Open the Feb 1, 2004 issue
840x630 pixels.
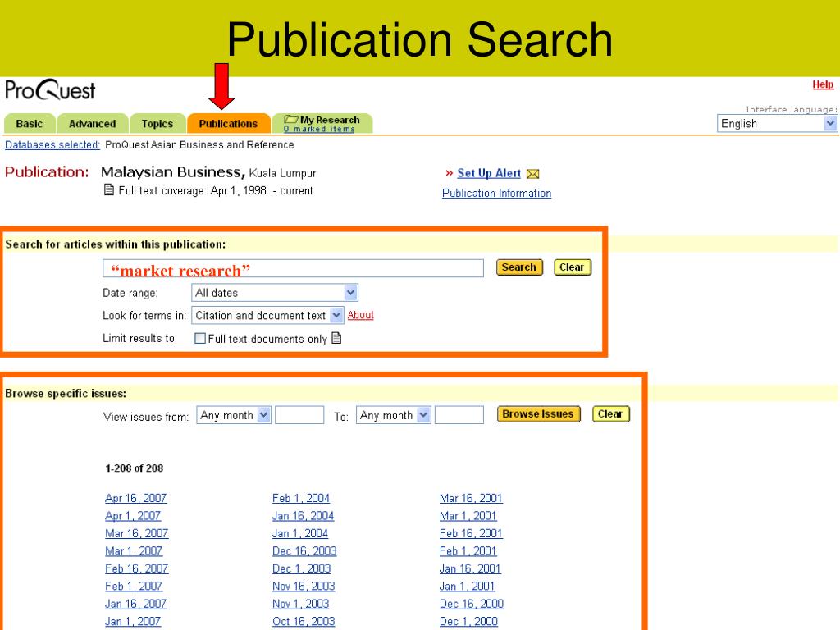coord(301,498)
